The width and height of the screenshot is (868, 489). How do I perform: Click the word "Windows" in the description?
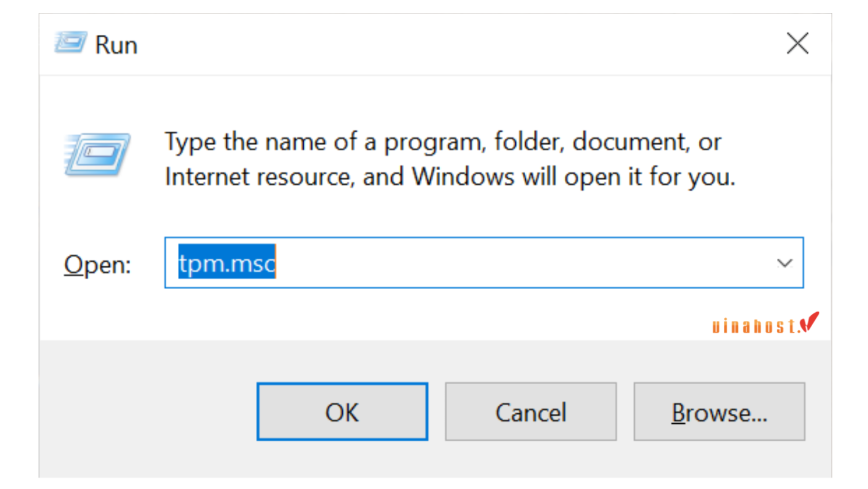click(x=463, y=177)
